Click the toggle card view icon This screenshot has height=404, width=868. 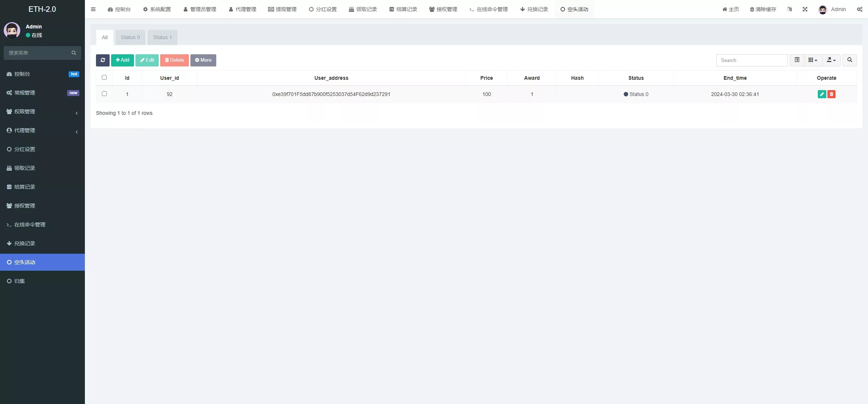pos(797,60)
